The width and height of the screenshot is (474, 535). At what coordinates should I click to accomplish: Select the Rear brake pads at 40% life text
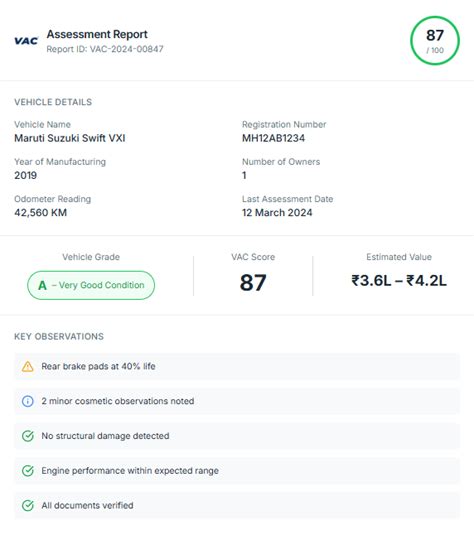click(x=98, y=366)
